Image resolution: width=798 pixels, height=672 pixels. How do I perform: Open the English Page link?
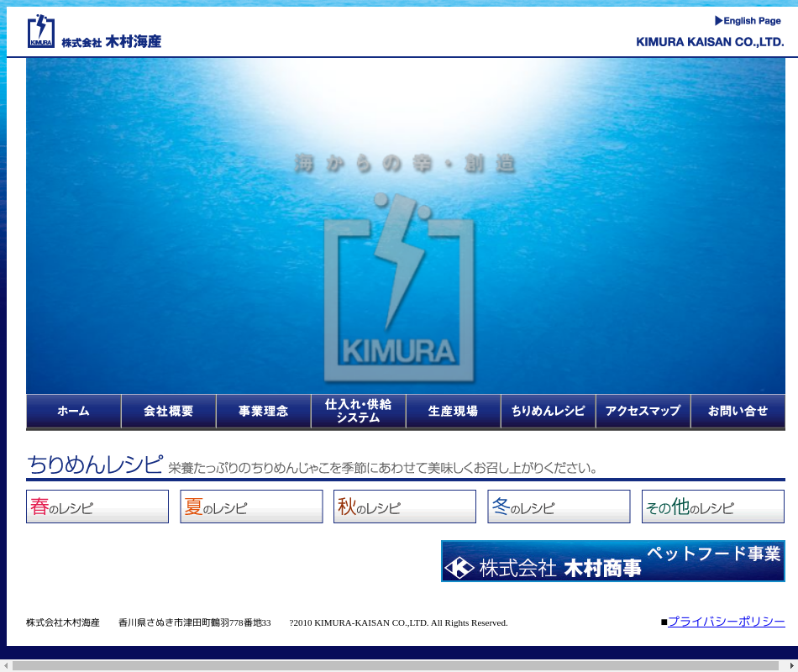click(748, 21)
